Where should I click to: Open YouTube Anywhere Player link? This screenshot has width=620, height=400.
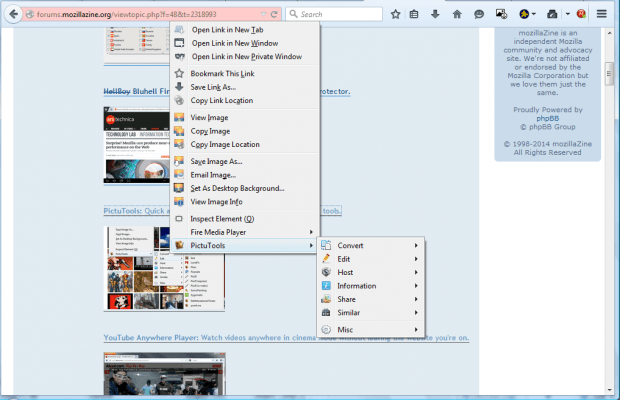[x=286, y=337]
